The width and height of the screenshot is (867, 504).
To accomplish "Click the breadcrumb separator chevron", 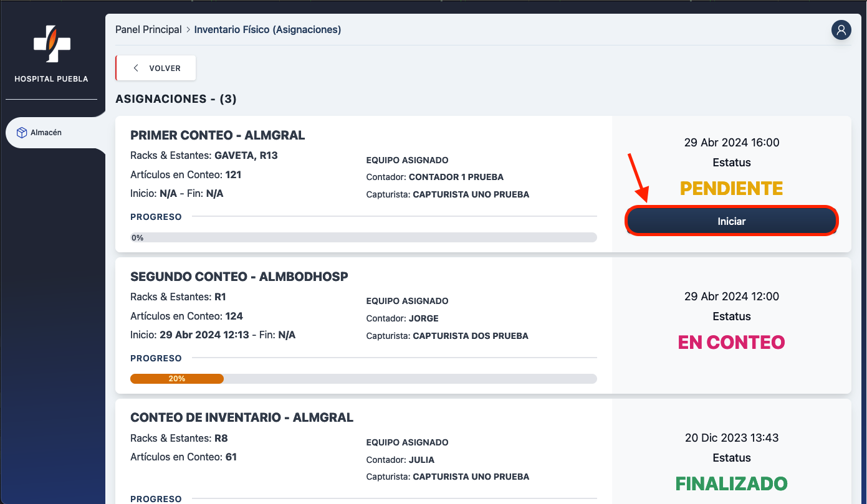I will 188,30.
